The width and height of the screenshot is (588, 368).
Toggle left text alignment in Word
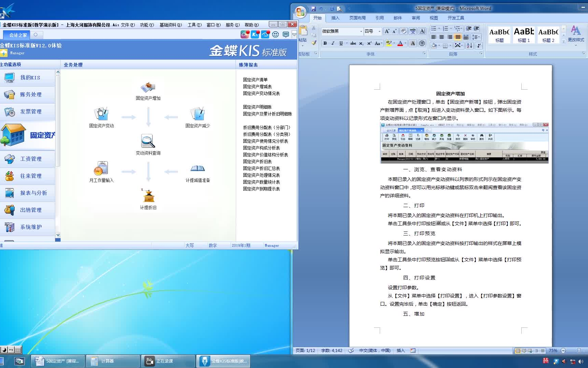pos(434,37)
